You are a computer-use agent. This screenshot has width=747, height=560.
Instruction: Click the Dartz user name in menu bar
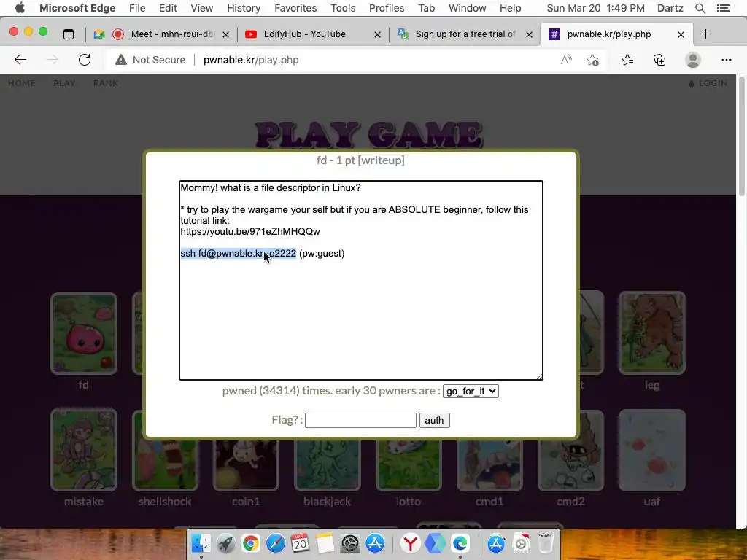[670, 8]
